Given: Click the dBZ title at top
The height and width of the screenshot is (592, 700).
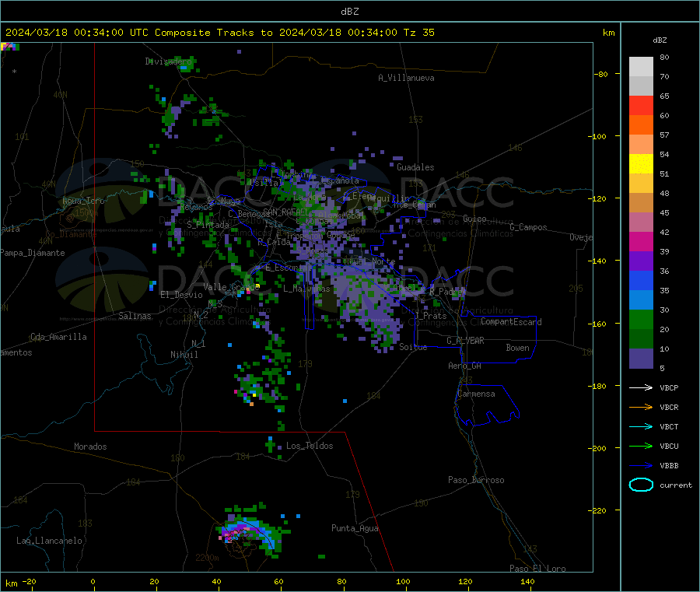Looking at the screenshot, I should point(349,12).
